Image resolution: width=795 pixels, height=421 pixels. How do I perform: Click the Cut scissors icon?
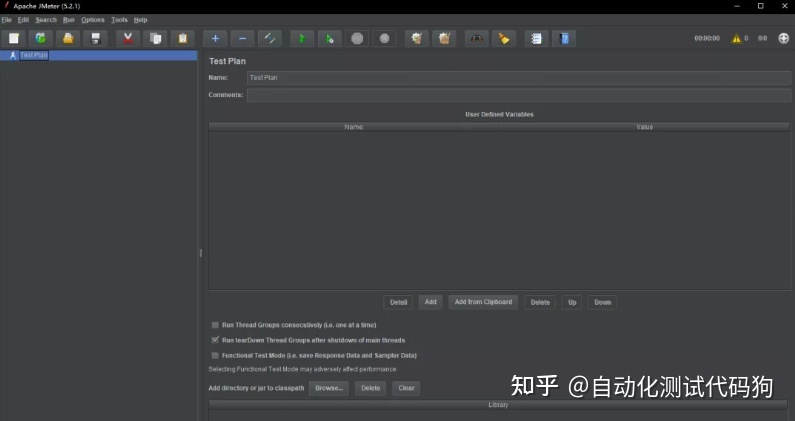pyautogui.click(x=128, y=39)
